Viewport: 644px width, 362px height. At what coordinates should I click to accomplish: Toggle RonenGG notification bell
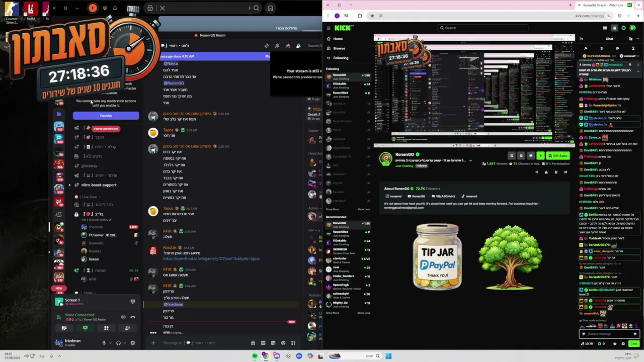tap(521, 156)
